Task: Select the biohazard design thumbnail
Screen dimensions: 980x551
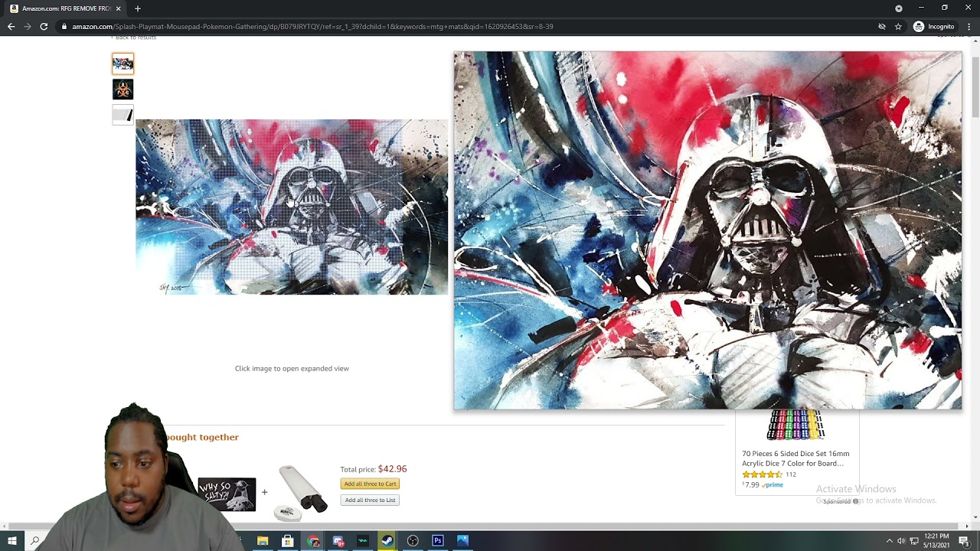Action: pyautogui.click(x=122, y=90)
